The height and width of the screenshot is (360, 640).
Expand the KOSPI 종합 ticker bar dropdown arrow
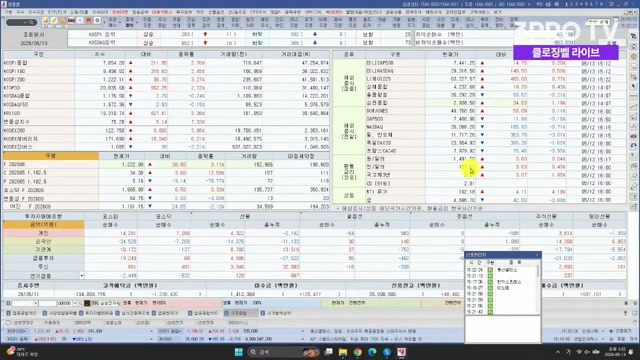[x=303, y=331]
